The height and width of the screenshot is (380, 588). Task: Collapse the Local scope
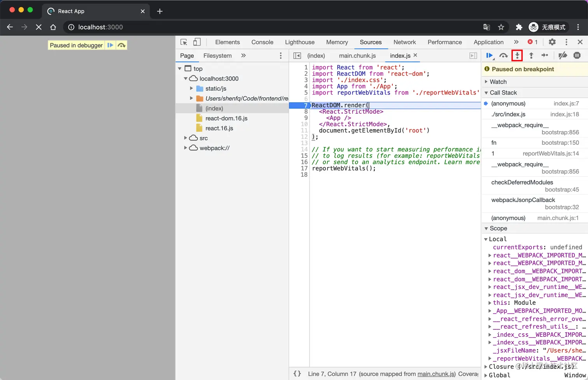486,239
